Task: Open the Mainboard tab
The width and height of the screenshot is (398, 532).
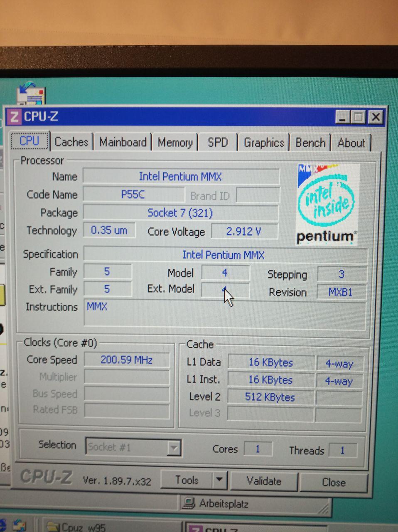Action: [x=123, y=142]
